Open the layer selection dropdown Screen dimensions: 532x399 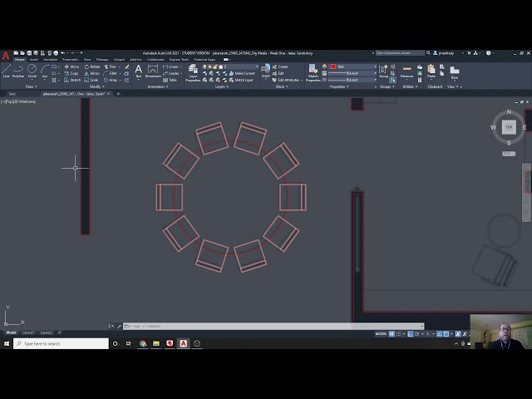[230, 66]
